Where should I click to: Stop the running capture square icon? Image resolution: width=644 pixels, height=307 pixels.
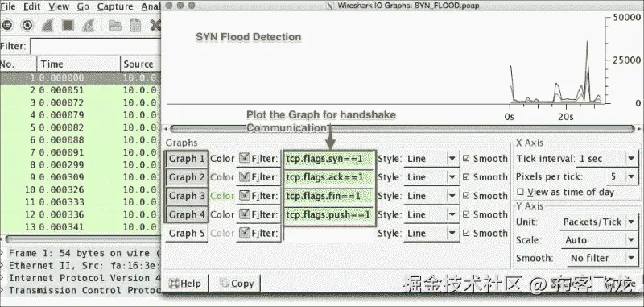pos(68,26)
